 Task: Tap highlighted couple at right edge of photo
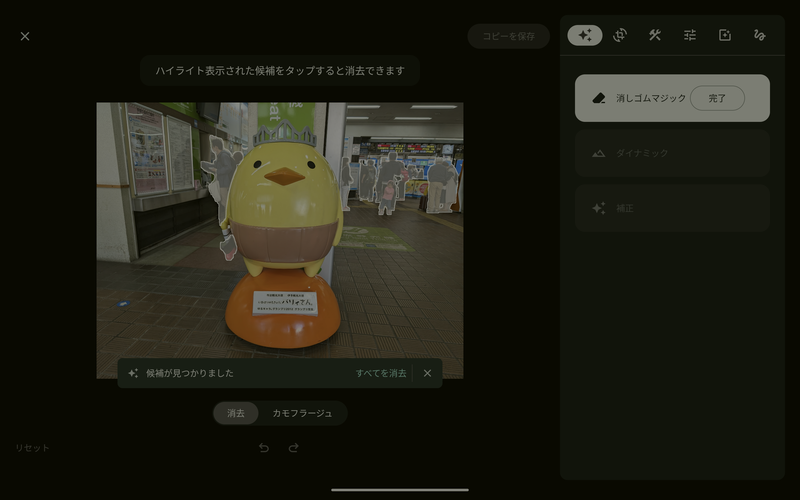(x=442, y=186)
